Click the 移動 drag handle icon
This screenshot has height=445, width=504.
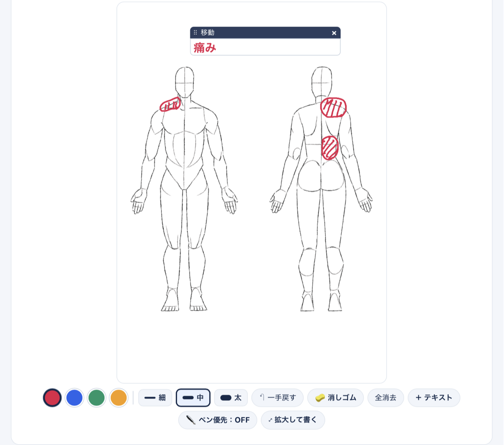click(x=195, y=33)
